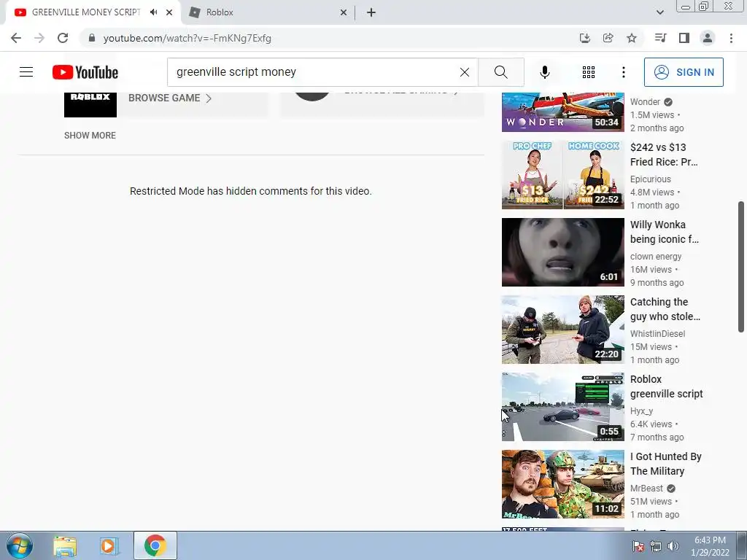747x560 pixels.
Task: Open the network tray icon
Action: [x=656, y=546]
